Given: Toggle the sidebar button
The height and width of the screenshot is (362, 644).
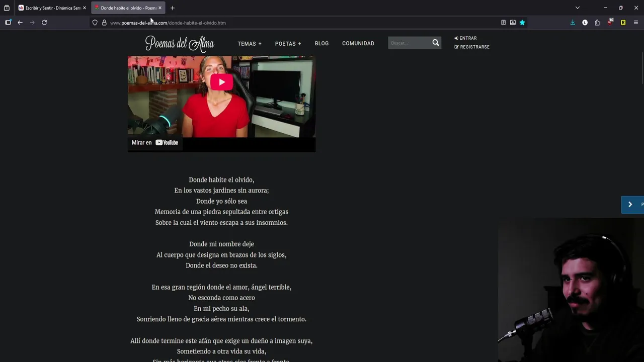Looking at the screenshot, I should [x=8, y=23].
